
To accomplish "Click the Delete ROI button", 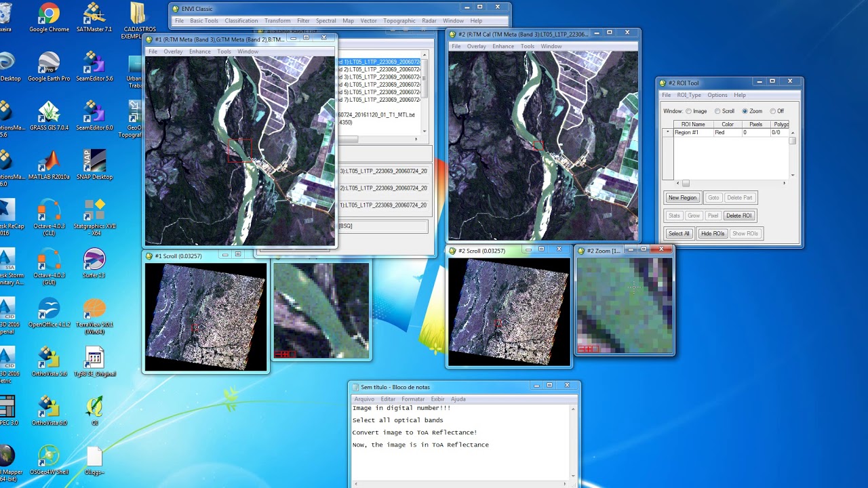I will click(738, 216).
